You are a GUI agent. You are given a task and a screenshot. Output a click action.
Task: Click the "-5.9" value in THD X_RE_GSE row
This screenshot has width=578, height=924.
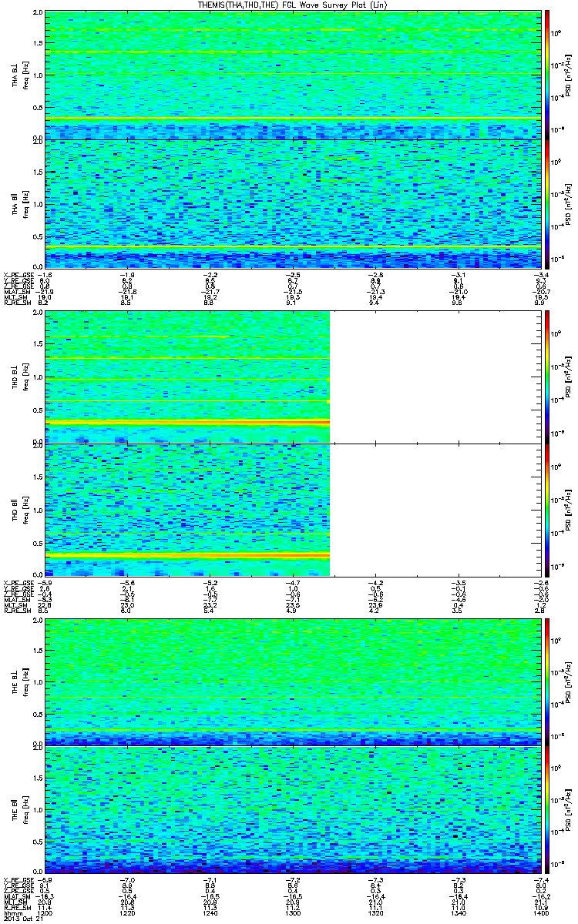[45, 583]
